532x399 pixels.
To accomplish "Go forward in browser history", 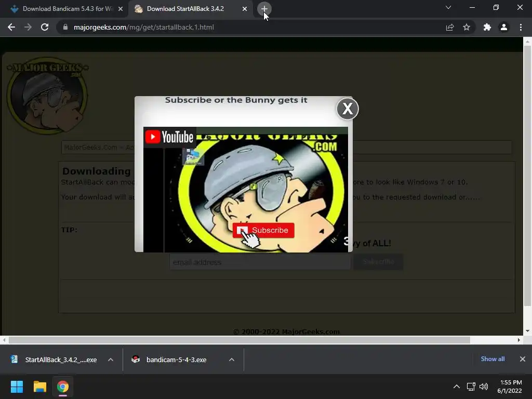I will [x=28, y=27].
